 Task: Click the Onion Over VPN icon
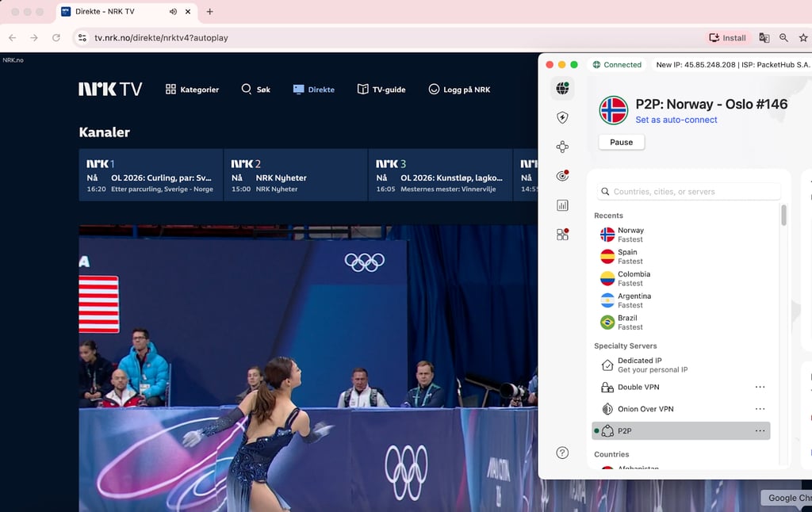[607, 409]
